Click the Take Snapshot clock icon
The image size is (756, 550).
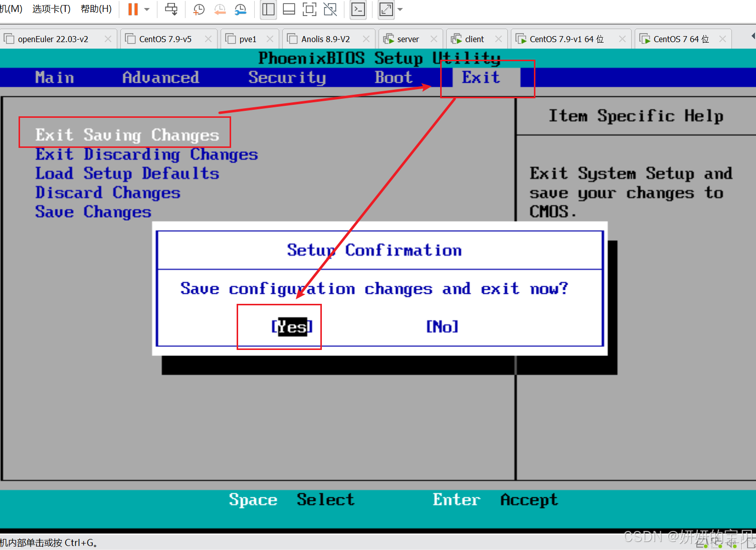pos(199,9)
